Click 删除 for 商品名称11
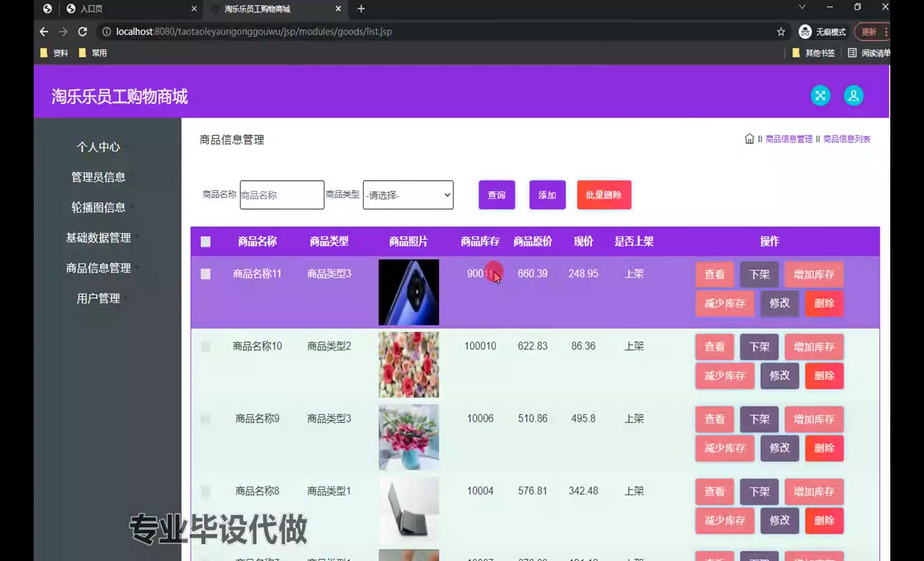 (824, 303)
